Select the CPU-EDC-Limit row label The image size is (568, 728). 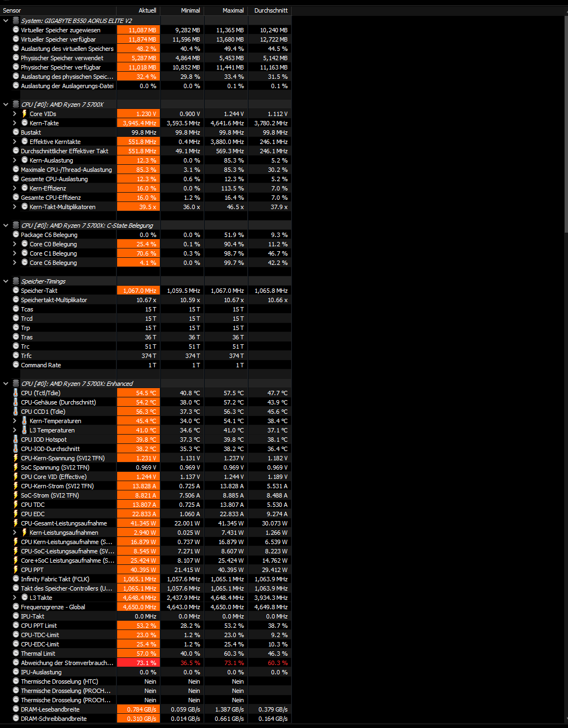coord(40,644)
